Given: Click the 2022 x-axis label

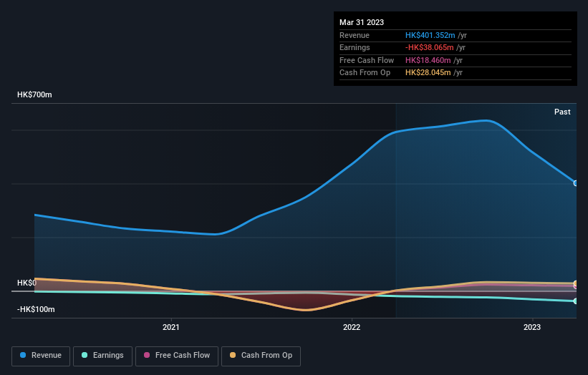Looking at the screenshot, I should tap(352, 327).
